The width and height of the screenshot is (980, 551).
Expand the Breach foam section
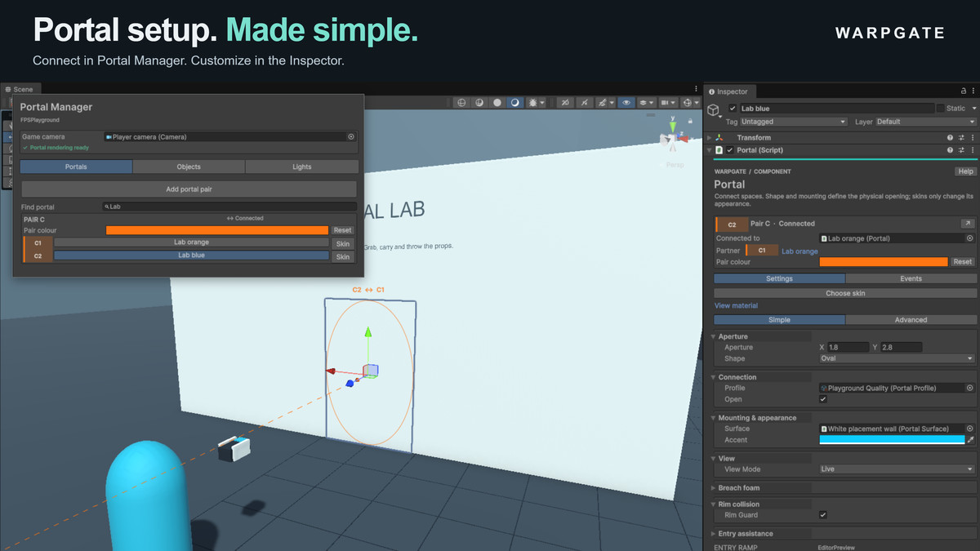[714, 488]
